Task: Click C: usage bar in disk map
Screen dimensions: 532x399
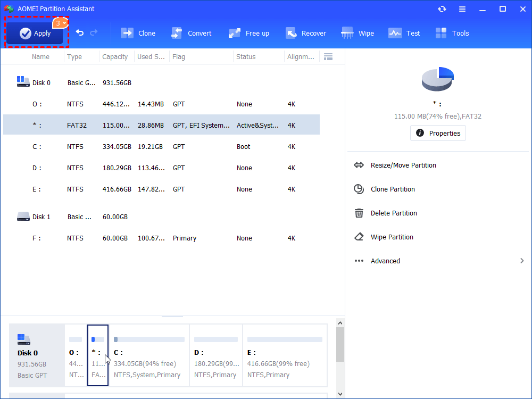Action: pyautogui.click(x=149, y=339)
